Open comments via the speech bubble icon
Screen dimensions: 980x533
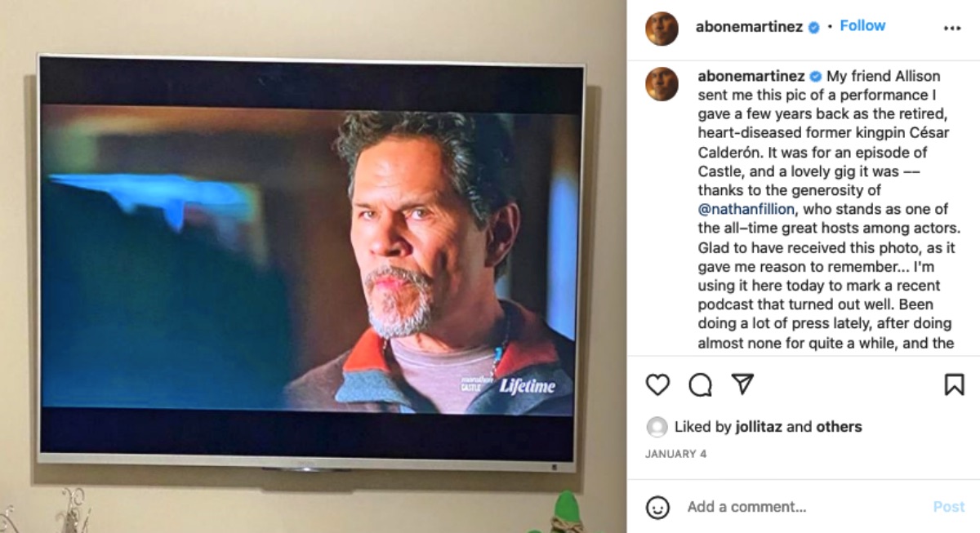(700, 384)
